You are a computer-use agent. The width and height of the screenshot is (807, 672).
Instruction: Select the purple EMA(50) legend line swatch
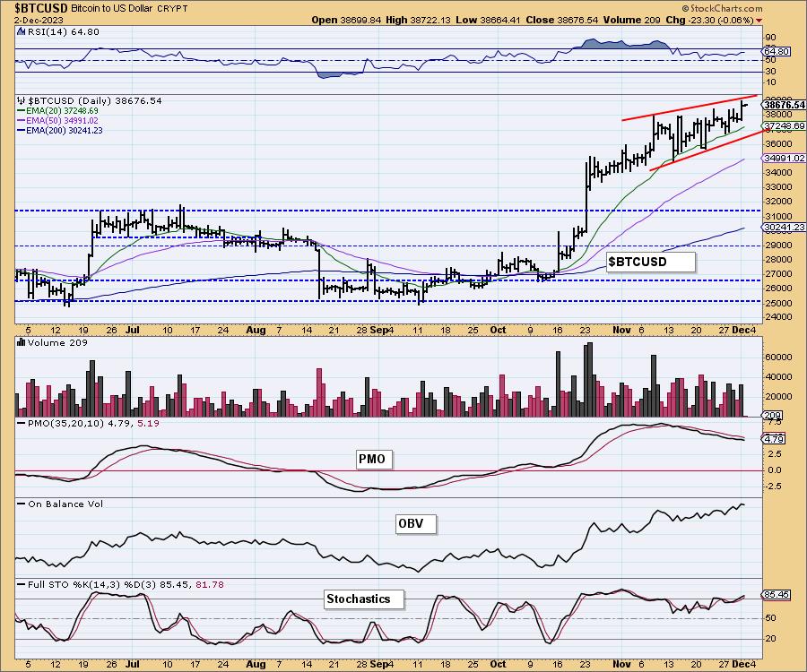point(21,121)
